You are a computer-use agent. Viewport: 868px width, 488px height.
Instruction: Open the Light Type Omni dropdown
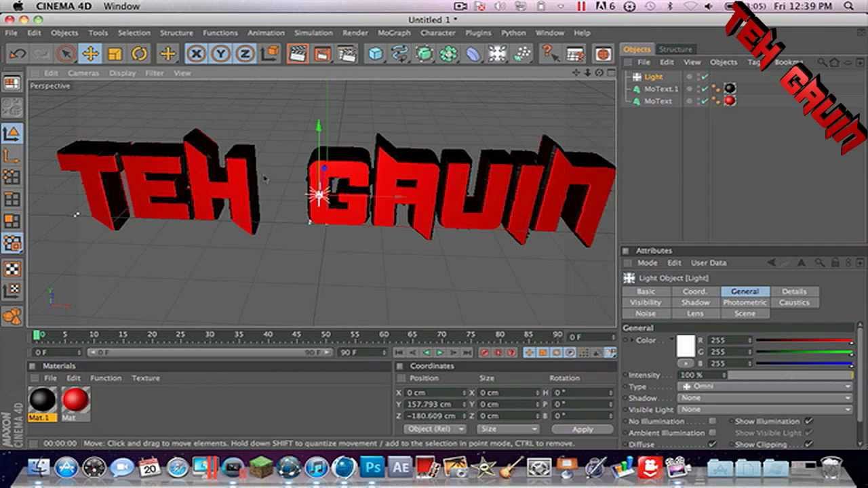(765, 386)
